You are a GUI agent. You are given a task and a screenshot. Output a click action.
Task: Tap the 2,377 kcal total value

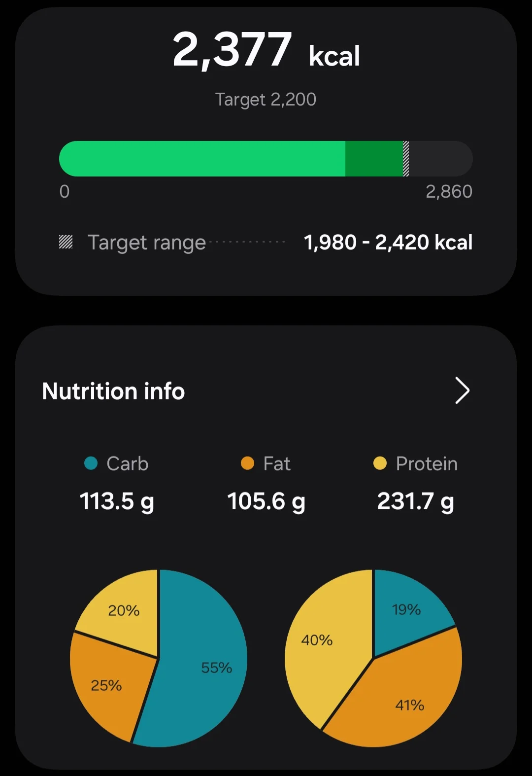pyautogui.click(x=266, y=50)
